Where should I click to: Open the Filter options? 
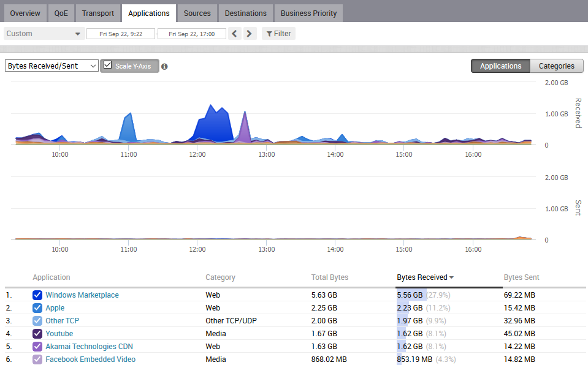pos(278,34)
